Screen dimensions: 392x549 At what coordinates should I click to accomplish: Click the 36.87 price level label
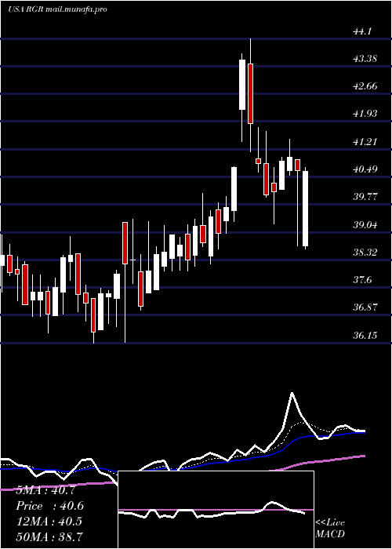(x=365, y=307)
